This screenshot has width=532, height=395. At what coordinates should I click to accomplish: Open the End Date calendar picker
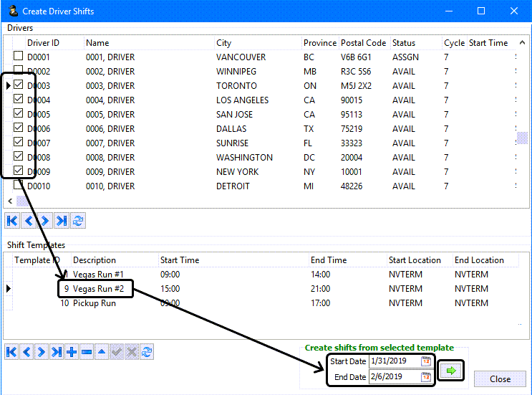(426, 377)
